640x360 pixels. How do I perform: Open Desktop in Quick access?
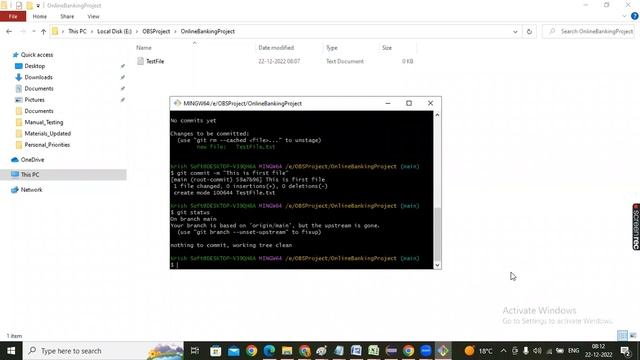click(35, 66)
